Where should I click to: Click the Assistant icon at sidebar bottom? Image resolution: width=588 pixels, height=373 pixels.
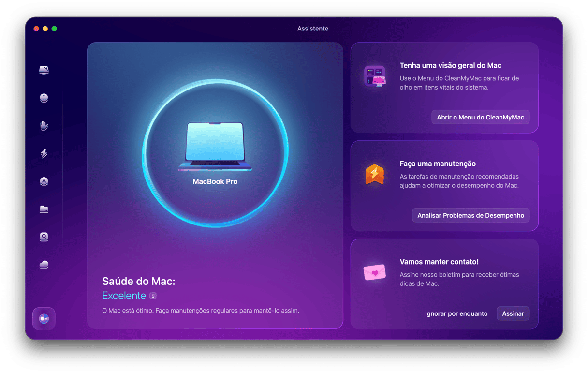pyautogui.click(x=44, y=319)
